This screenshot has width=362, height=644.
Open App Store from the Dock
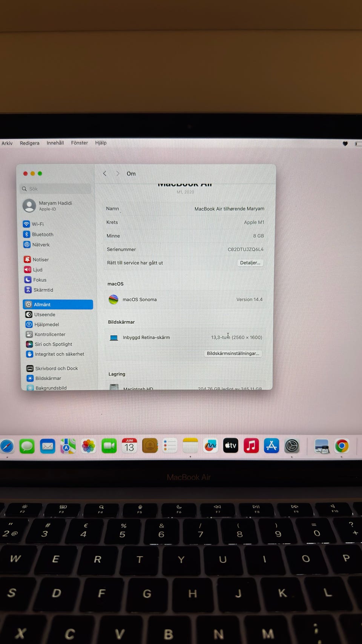point(271,446)
